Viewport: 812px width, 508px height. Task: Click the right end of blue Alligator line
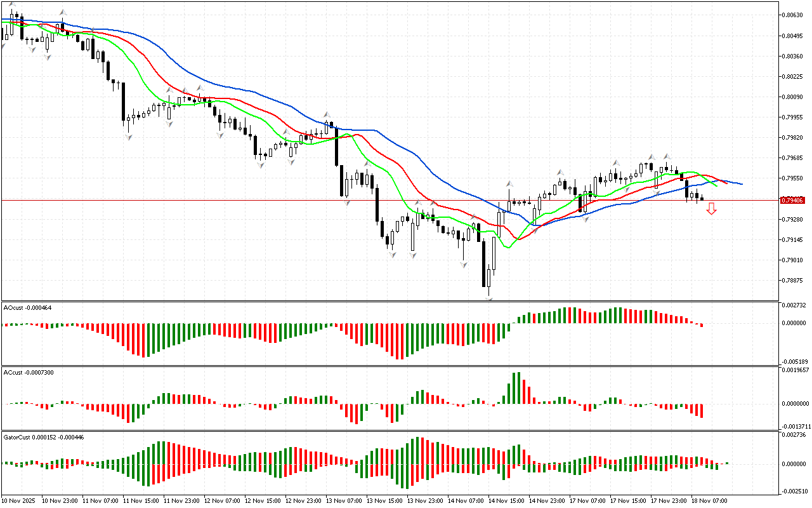[741, 184]
